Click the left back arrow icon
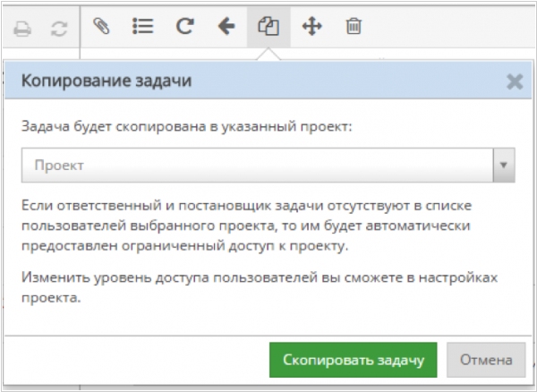 coord(226,27)
